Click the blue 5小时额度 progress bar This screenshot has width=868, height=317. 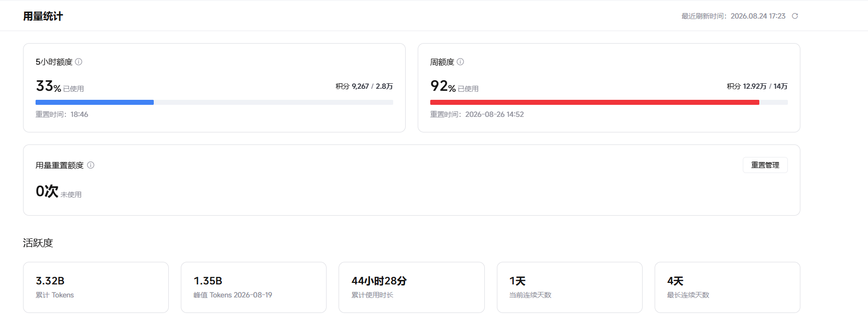(214, 102)
